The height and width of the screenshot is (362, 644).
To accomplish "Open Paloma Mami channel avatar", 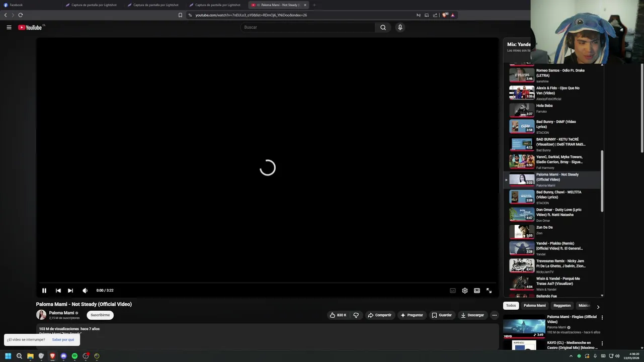I will tap(41, 315).
